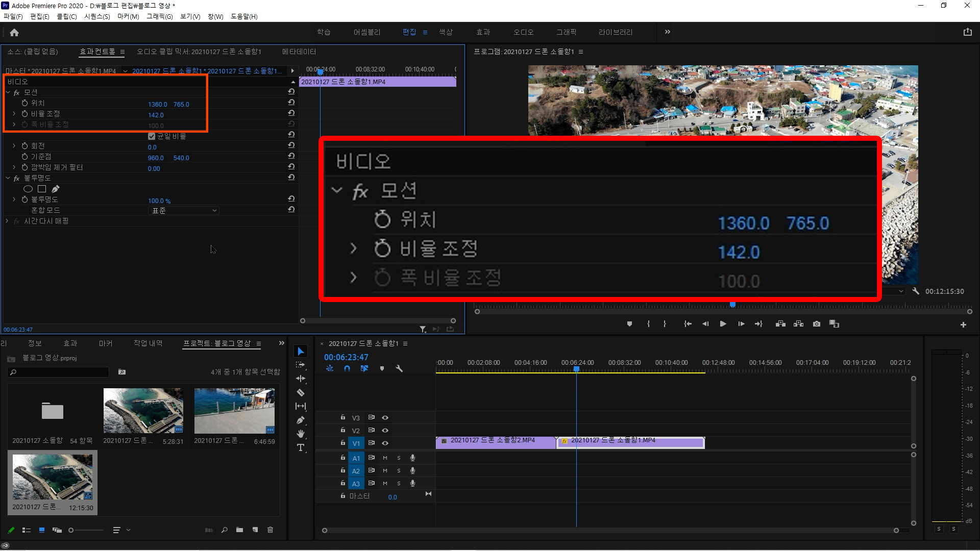Image resolution: width=980 pixels, height=551 pixels.
Task: Open the Sequence menu
Action: pos(97,16)
